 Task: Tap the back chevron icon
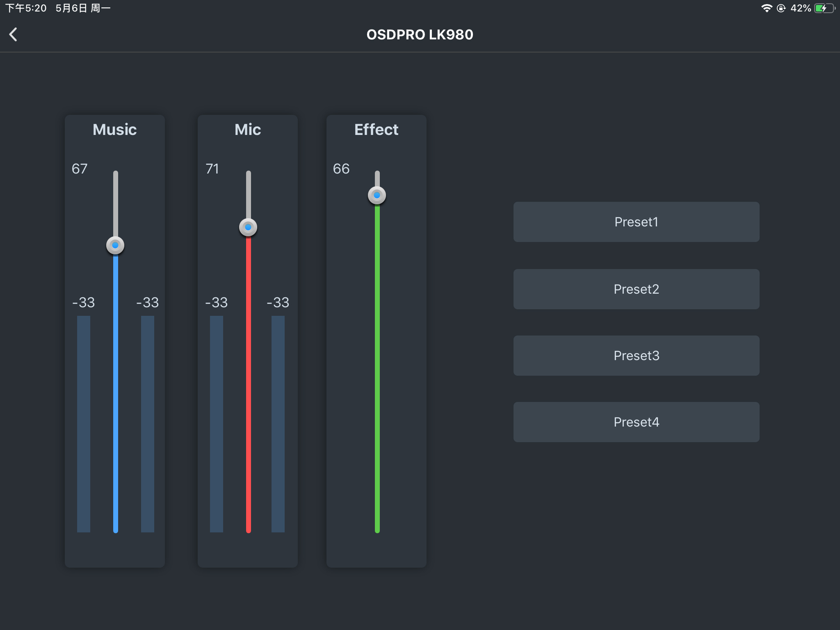point(13,34)
